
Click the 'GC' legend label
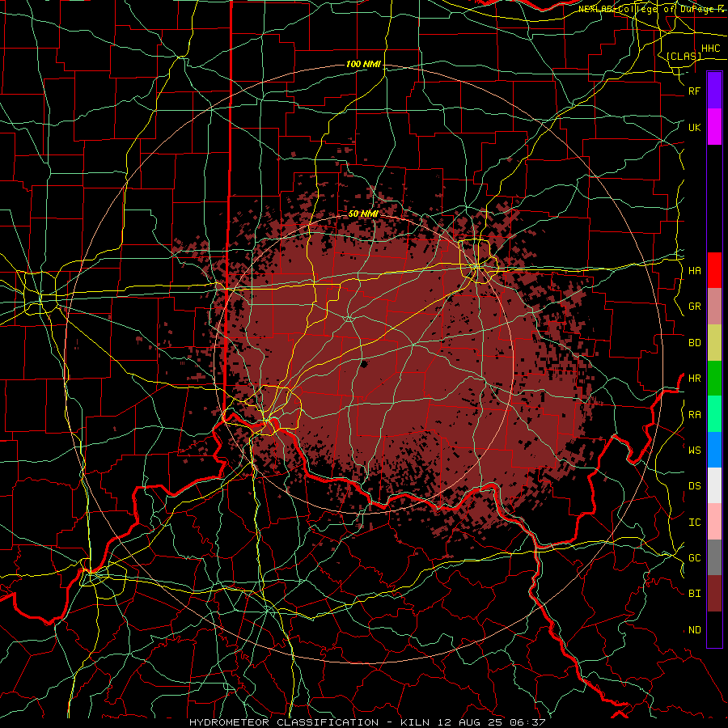[694, 557]
